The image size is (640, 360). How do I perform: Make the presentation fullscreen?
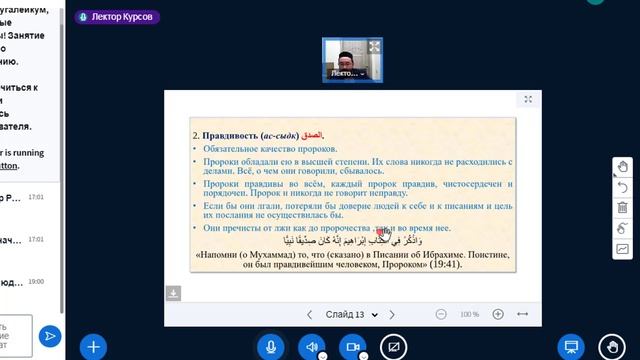(528, 99)
